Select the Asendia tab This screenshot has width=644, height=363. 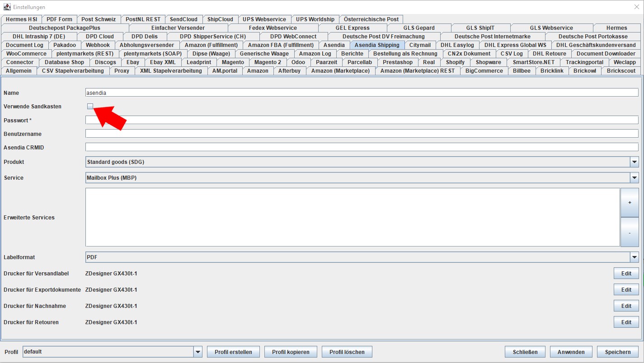tap(334, 45)
